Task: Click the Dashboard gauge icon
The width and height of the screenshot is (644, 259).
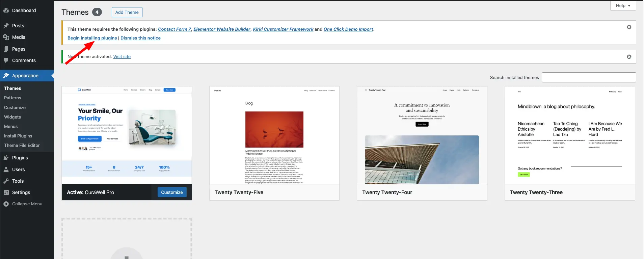Action: 6,10
